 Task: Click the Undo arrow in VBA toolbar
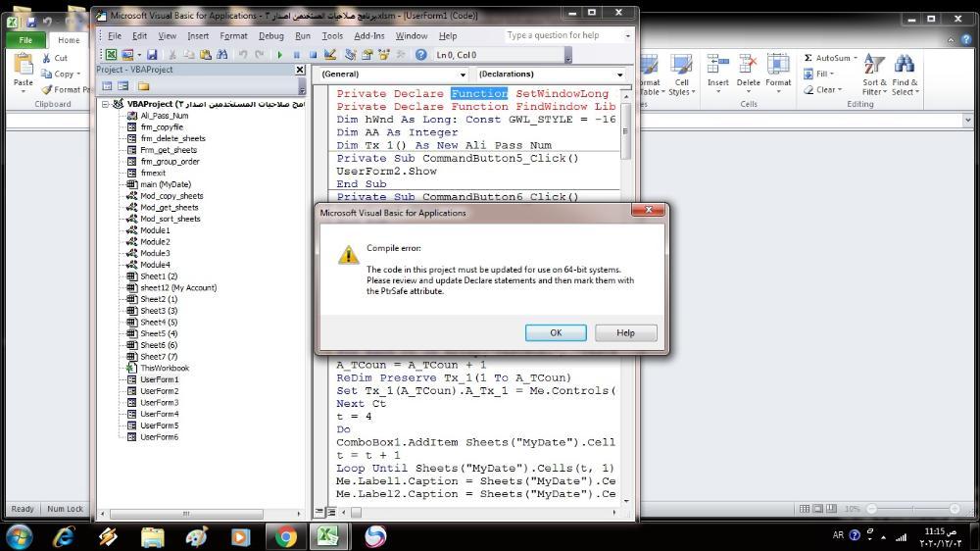243,55
